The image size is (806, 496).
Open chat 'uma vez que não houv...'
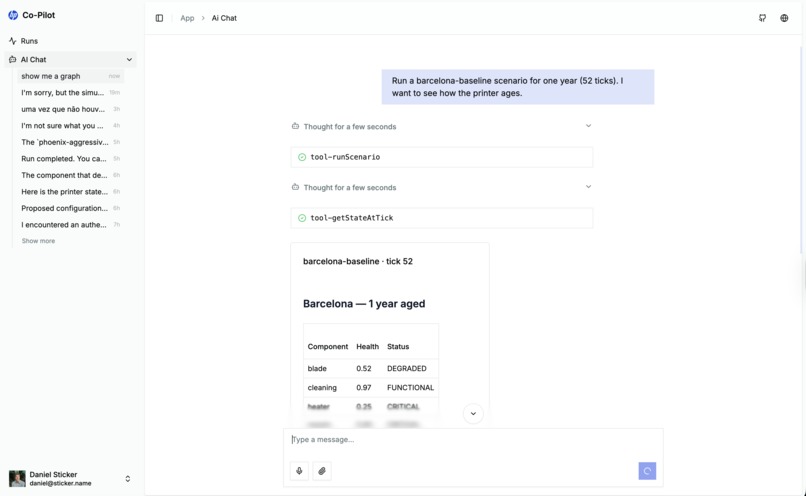point(71,109)
